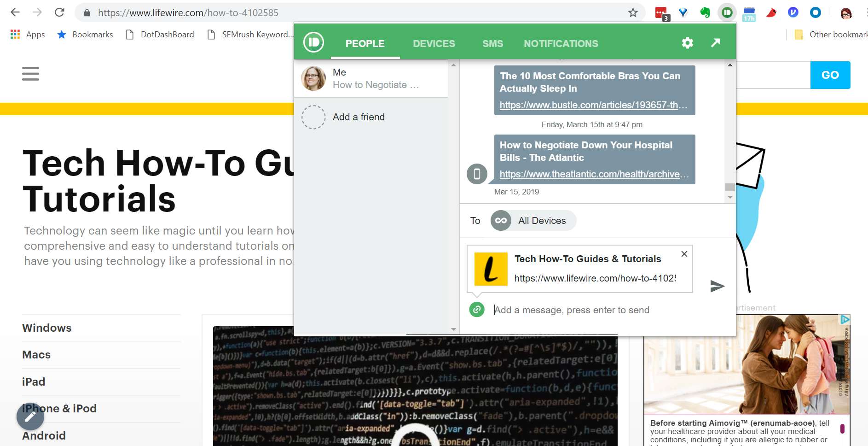Image resolution: width=868 pixels, height=446 pixels.
Task: Click the red chat extension with badge 3
Action: click(x=662, y=13)
